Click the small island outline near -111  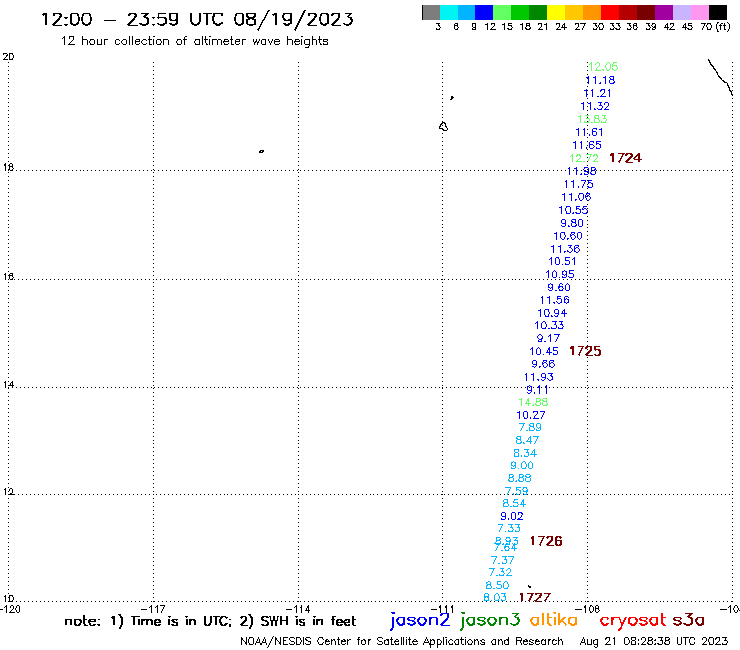(x=443, y=127)
